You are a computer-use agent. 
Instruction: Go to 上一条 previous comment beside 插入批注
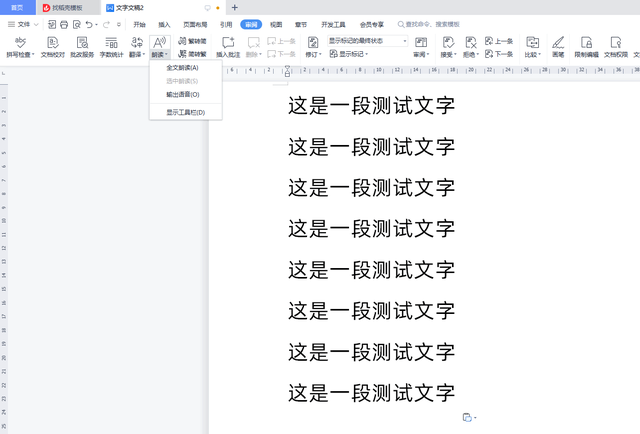pos(282,41)
